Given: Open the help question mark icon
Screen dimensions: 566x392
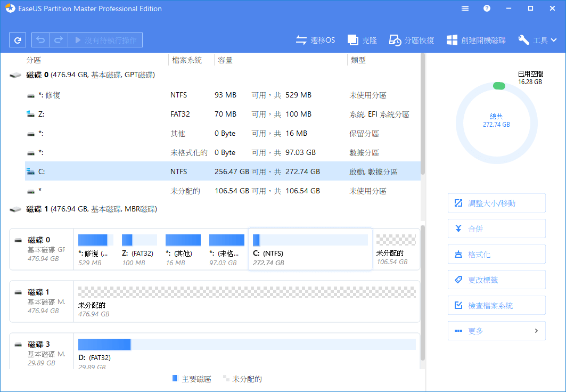Looking at the screenshot, I should coord(487,8).
